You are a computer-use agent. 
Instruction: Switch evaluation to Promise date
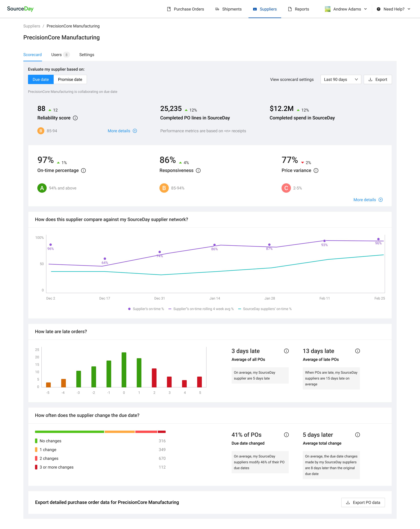tap(70, 80)
